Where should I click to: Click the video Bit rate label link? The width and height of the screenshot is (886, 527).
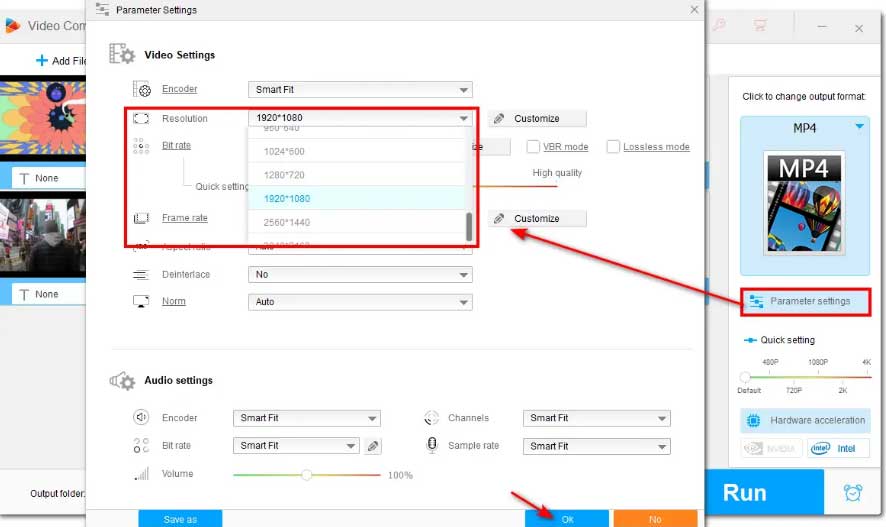pyautogui.click(x=176, y=145)
